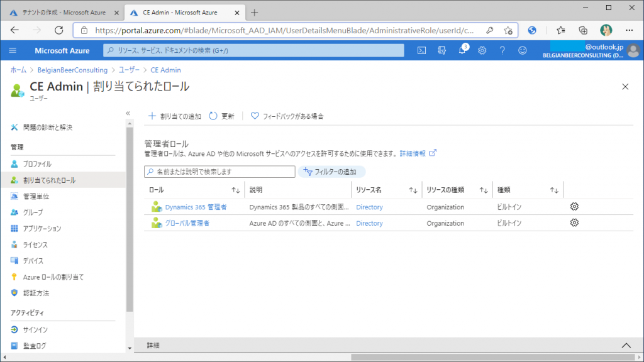Sort by 種類 column arrows
644x362 pixels.
554,190
